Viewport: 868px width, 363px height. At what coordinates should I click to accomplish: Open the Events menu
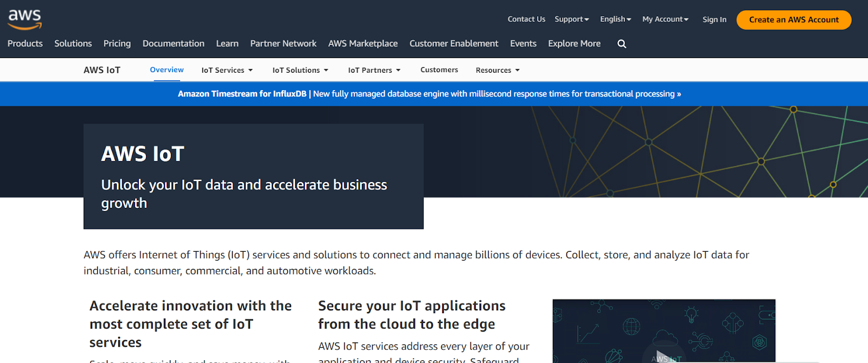tap(524, 43)
